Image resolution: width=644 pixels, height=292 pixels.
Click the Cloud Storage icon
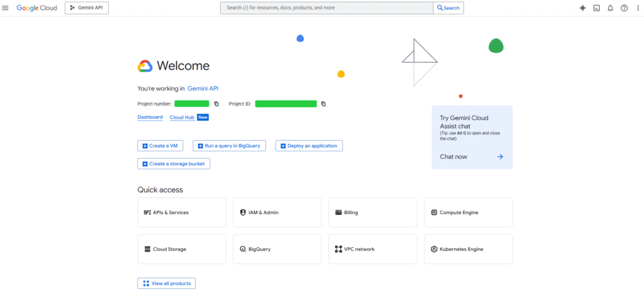coord(147,249)
